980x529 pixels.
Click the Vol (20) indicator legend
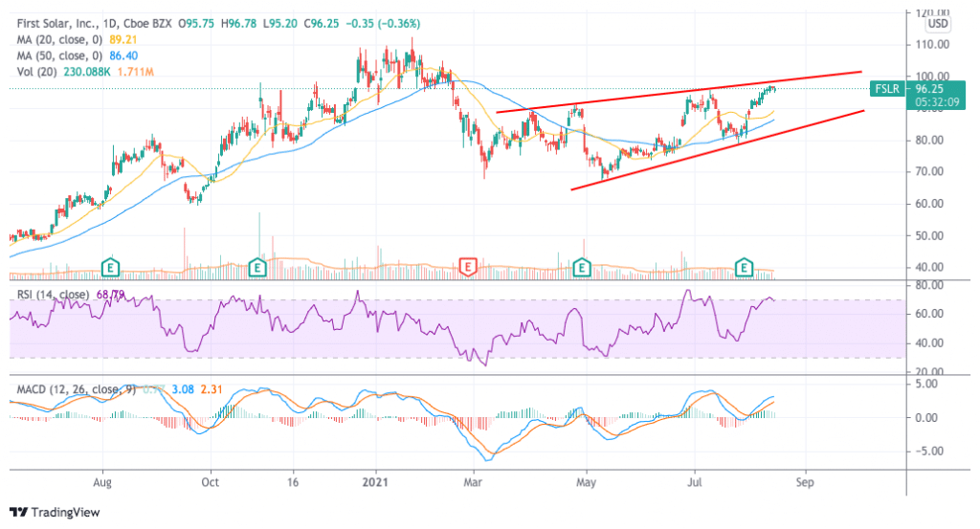pyautogui.click(x=37, y=72)
